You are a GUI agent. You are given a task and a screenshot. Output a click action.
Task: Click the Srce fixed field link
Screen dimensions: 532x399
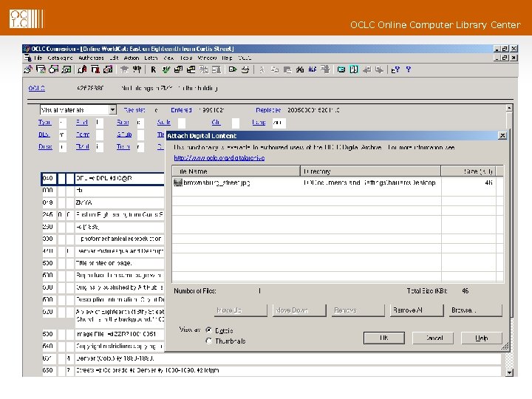coord(123,122)
